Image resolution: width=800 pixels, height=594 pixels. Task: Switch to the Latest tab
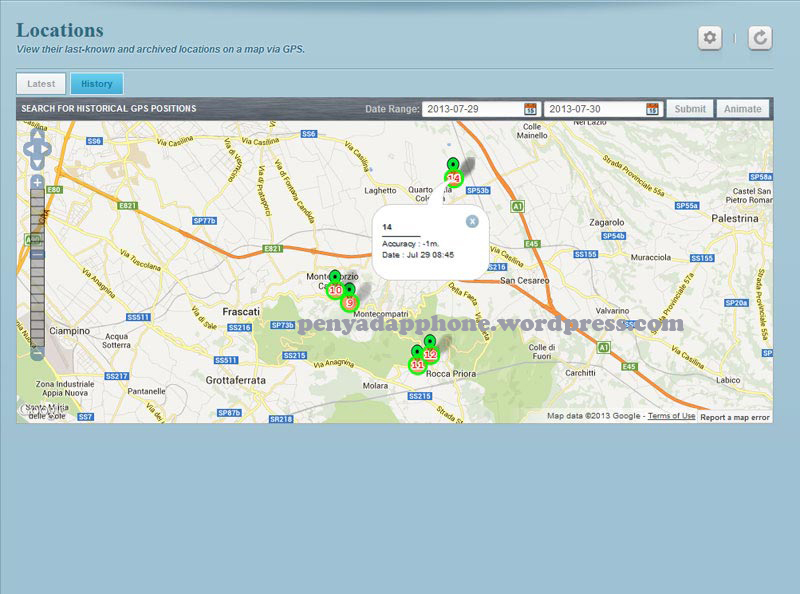42,84
